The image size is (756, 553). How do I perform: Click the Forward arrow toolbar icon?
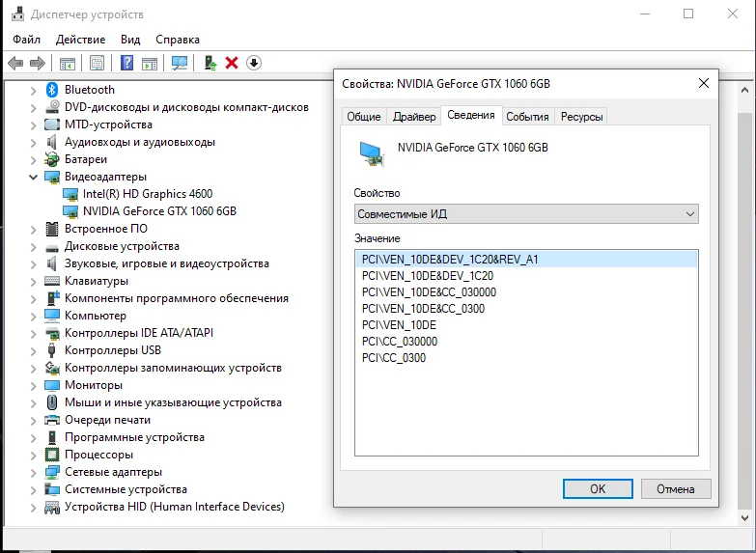[38, 63]
